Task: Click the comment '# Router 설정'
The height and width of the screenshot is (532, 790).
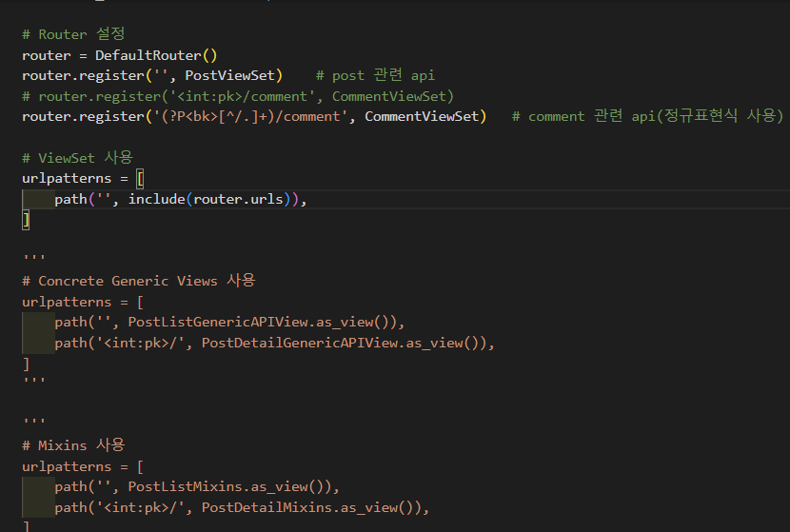Action: click(x=73, y=34)
